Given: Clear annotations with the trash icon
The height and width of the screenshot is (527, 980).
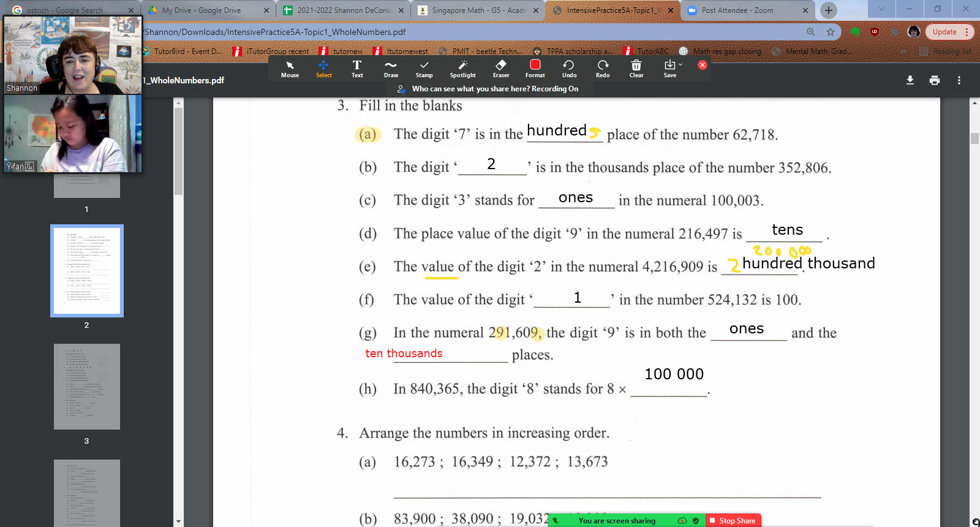Looking at the screenshot, I should (636, 69).
